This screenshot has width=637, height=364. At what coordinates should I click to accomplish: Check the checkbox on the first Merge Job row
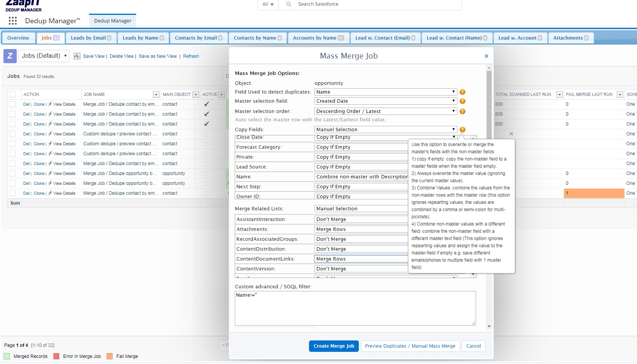click(x=13, y=104)
